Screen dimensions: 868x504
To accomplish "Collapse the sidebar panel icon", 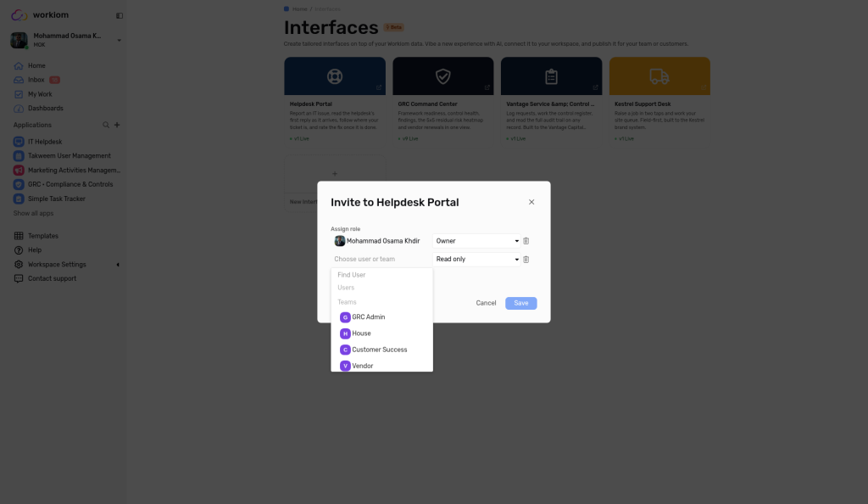I will (x=119, y=15).
